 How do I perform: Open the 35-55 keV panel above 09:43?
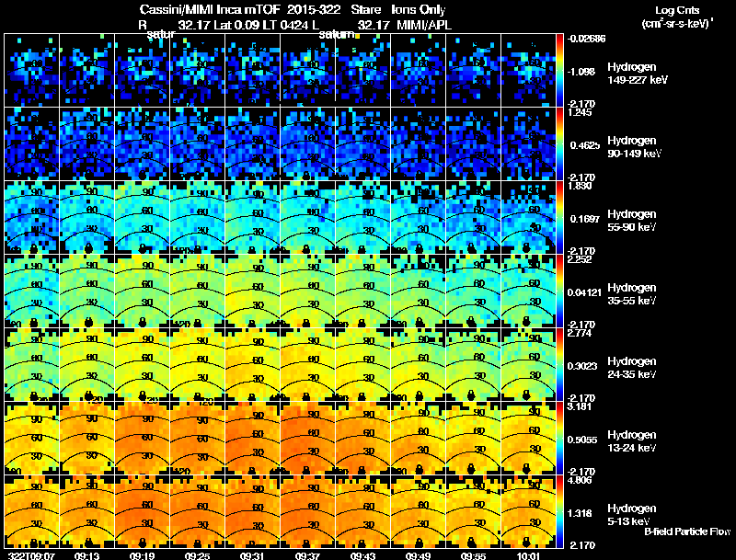tap(362, 291)
